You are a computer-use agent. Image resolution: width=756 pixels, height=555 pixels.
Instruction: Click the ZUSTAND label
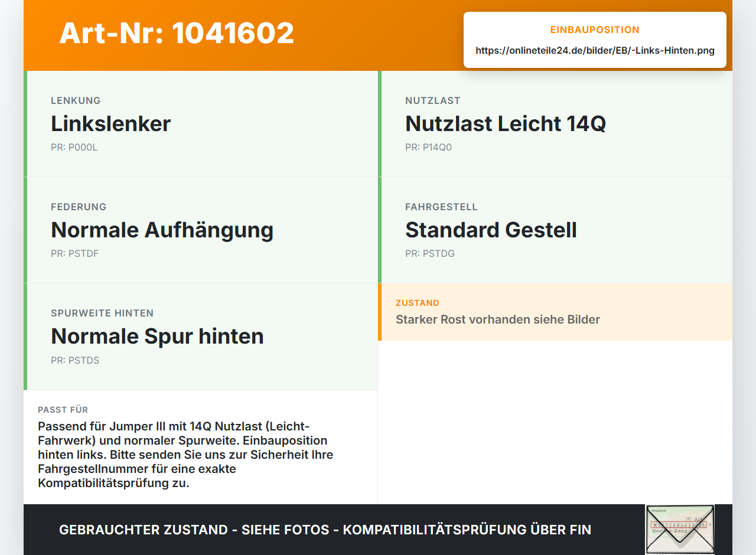[418, 303]
